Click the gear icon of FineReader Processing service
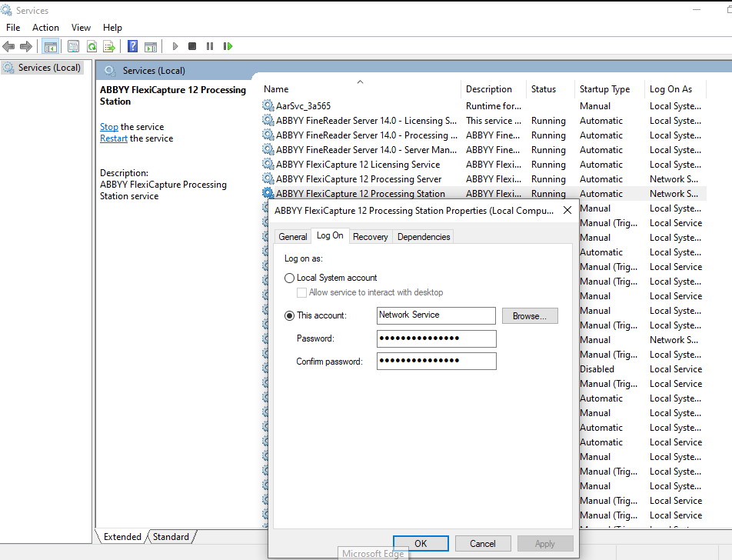732x560 pixels. [x=268, y=135]
